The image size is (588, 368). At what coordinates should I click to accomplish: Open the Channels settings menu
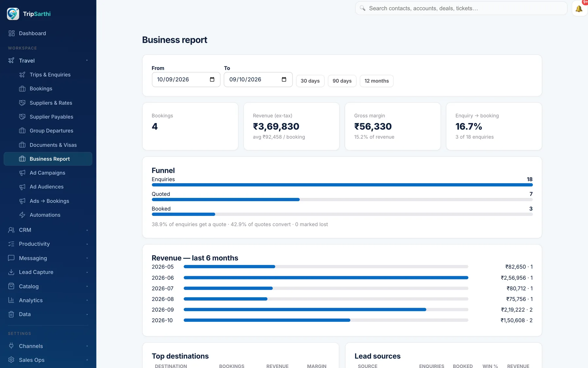pos(48,346)
